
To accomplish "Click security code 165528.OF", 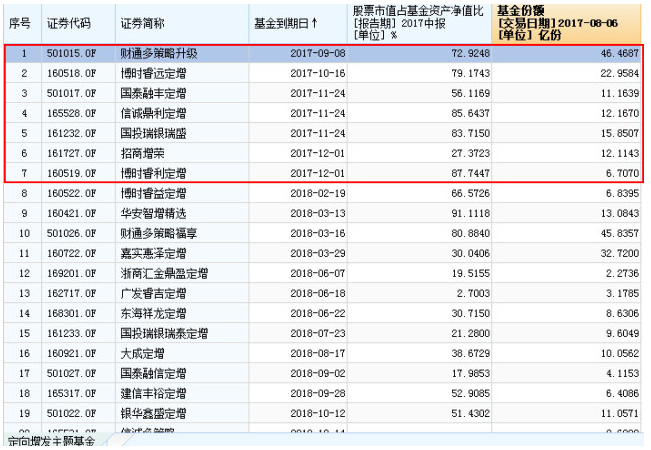I will pyautogui.click(x=71, y=113).
